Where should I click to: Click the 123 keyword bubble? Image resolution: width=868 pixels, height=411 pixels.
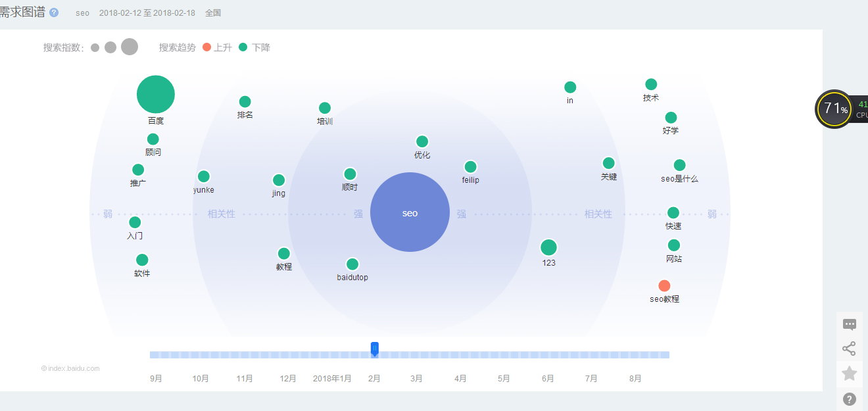[548, 248]
